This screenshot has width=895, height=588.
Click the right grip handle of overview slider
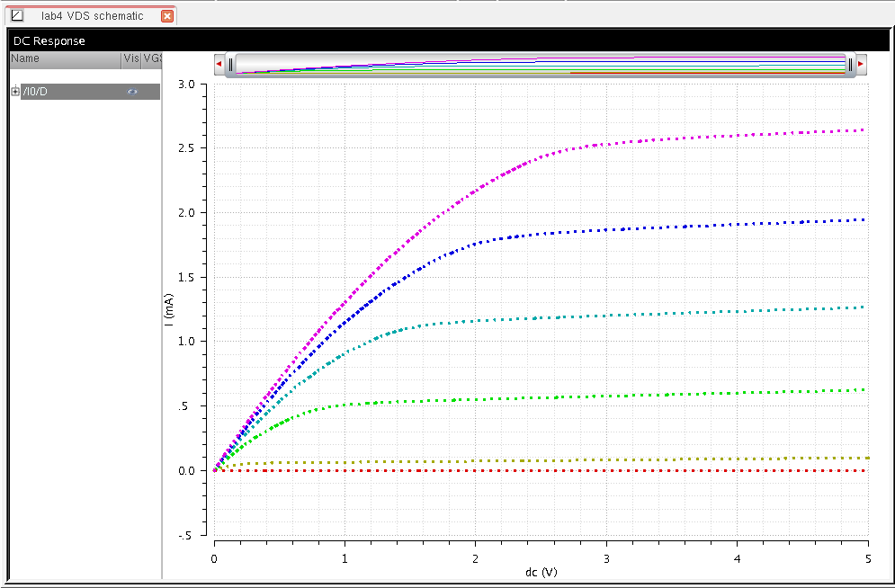[850, 65]
